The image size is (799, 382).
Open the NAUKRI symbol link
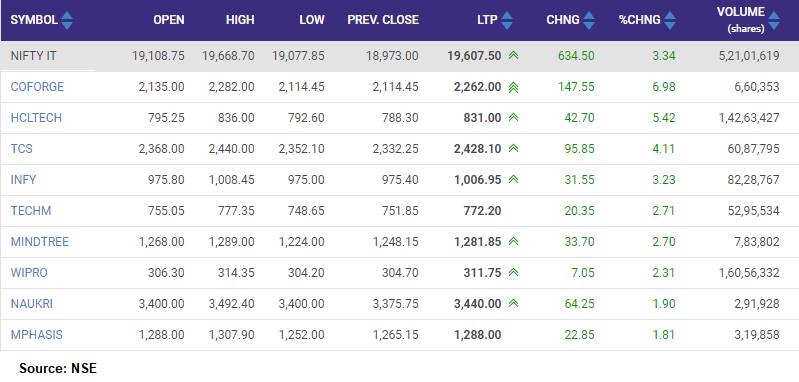32,304
